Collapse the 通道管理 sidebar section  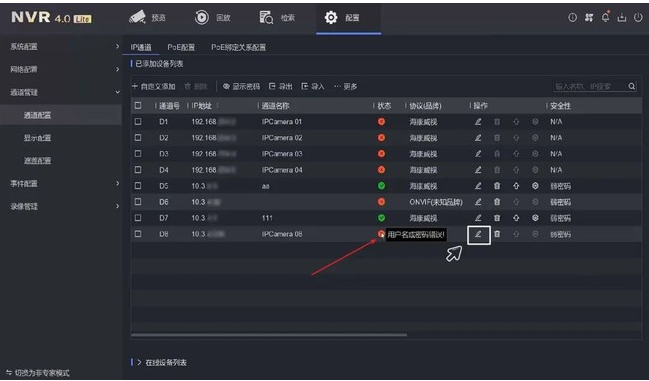coord(64,92)
